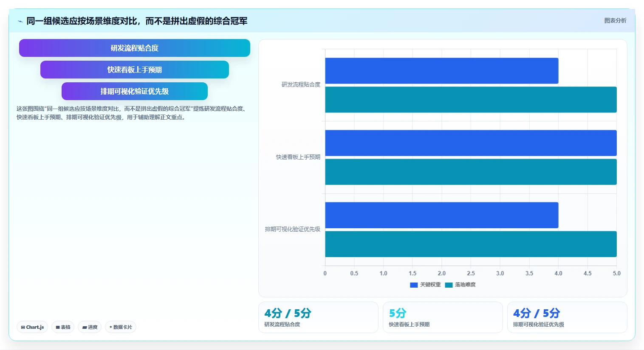The width and height of the screenshot is (644, 350).
Task: Select the 排期可视化验证优先级 funnel bar
Action: (135, 91)
